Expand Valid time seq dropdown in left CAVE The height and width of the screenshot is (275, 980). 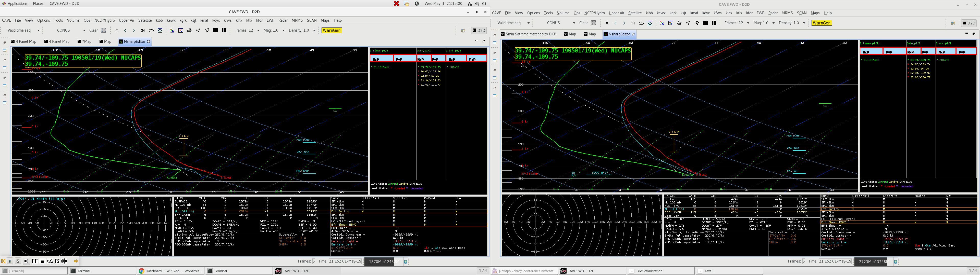pyautogui.click(x=39, y=30)
